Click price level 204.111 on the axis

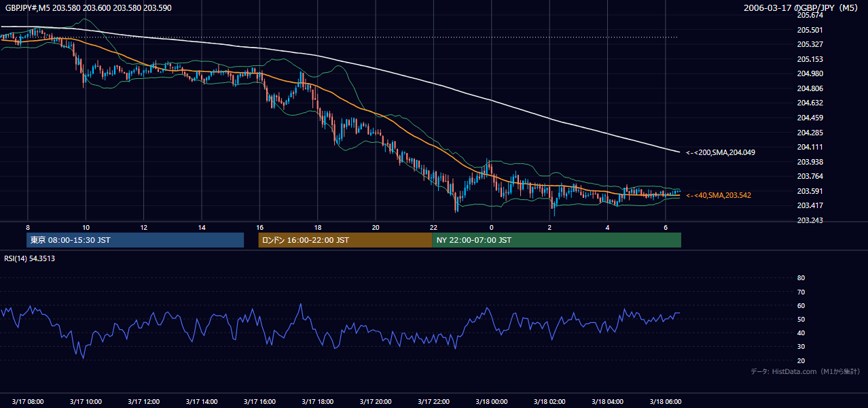810,147
